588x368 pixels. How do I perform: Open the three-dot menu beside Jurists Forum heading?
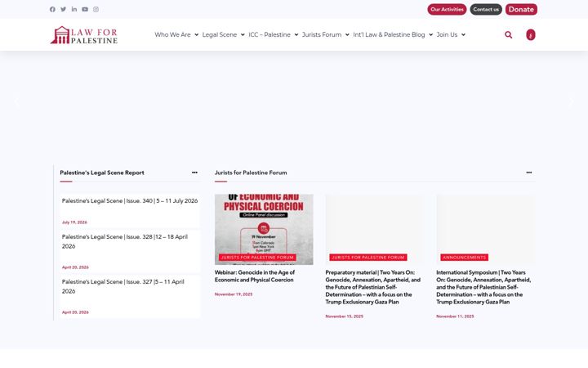click(528, 173)
